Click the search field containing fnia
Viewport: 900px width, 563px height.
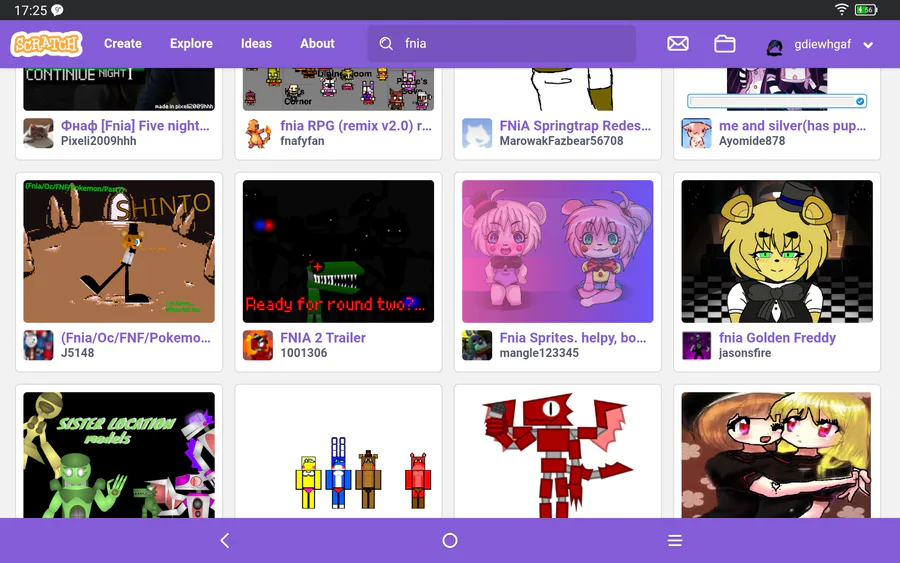(x=502, y=44)
